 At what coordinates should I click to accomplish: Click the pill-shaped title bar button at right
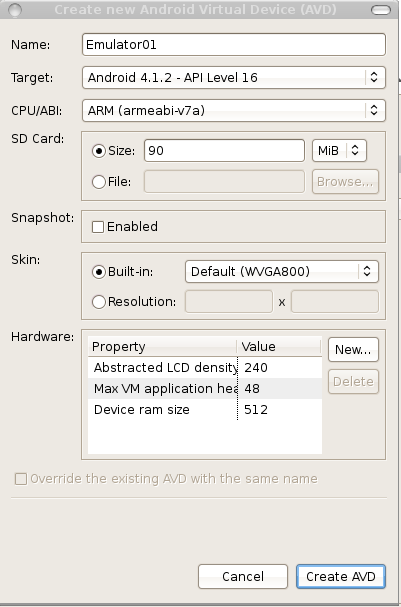point(381,10)
